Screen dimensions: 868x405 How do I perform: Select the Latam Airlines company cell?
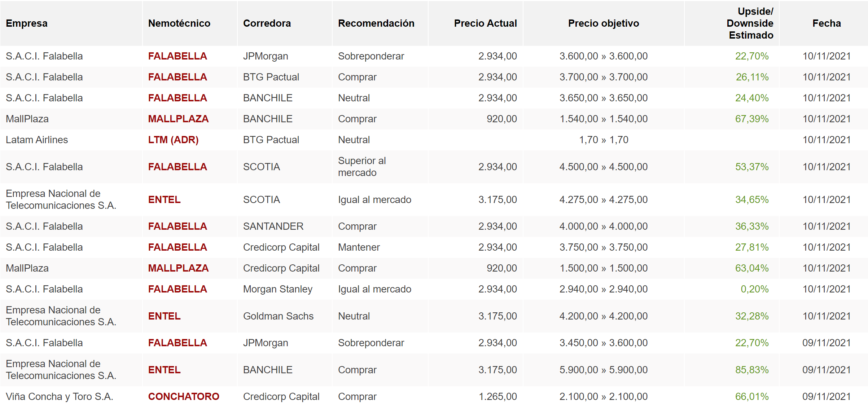tap(37, 140)
